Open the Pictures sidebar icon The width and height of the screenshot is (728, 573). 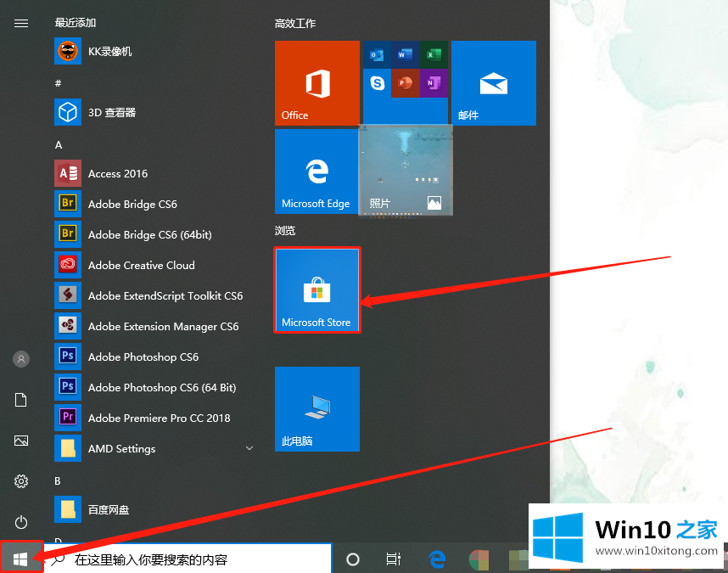point(21,441)
